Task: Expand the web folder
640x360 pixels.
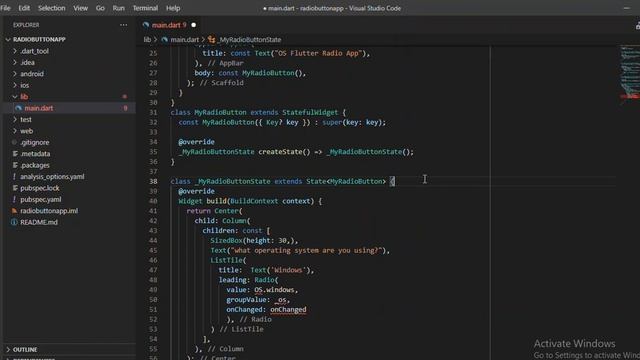Action: 27,131
